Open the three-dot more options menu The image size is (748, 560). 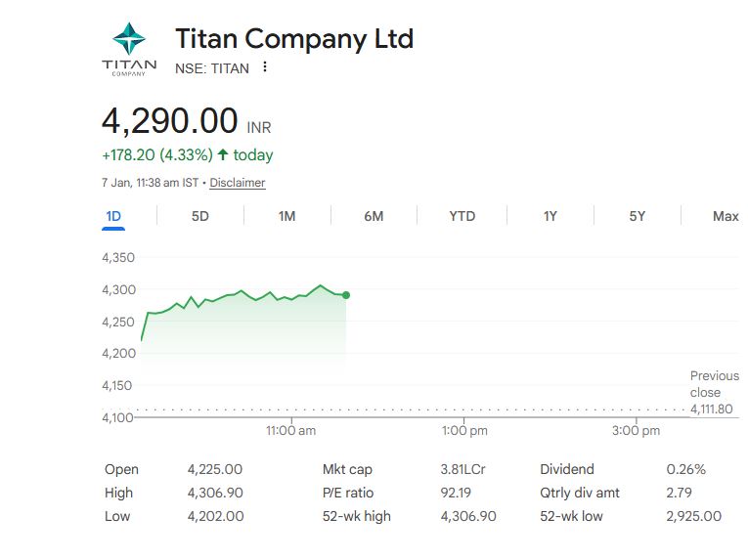coord(265,68)
